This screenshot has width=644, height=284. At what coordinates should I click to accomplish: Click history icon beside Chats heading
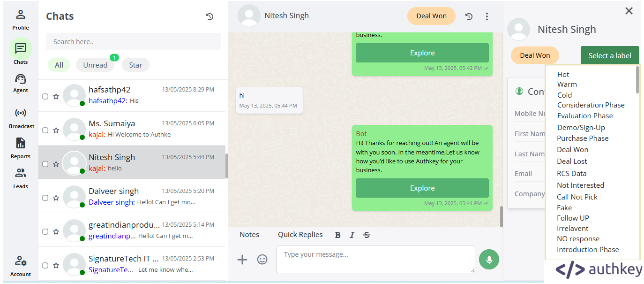pyautogui.click(x=210, y=16)
